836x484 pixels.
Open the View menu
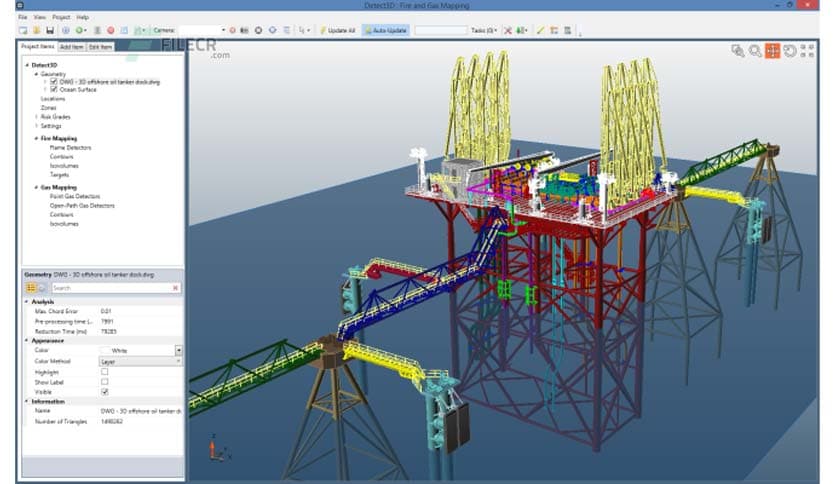pos(40,17)
